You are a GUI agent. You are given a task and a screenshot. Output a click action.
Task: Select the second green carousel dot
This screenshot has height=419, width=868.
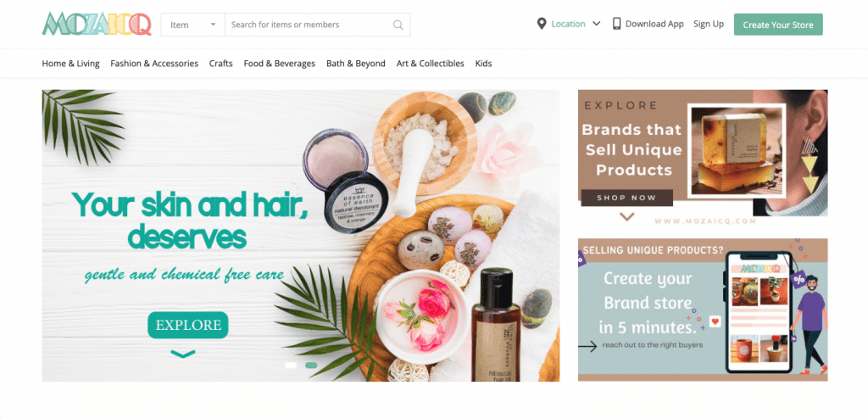[x=311, y=366]
